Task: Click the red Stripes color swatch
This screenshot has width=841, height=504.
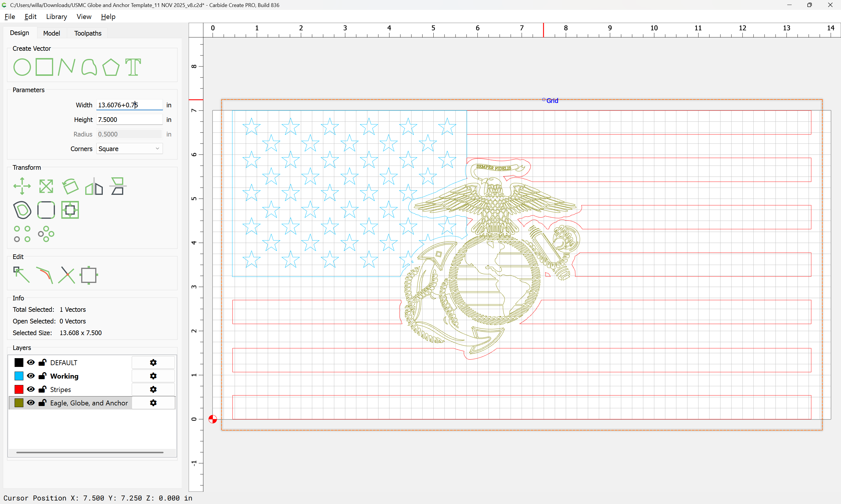Action: pos(19,389)
